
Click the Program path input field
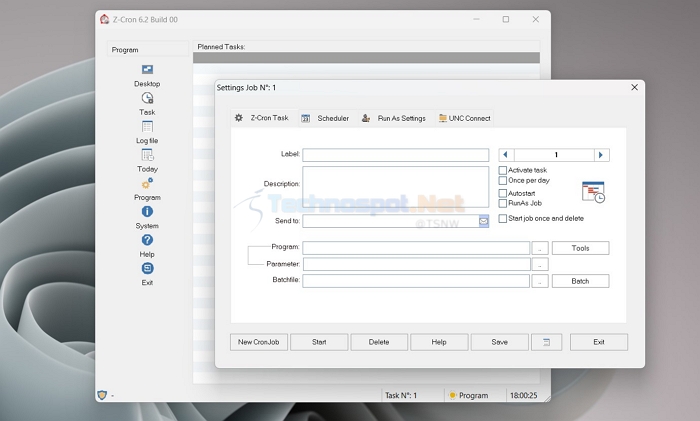416,248
